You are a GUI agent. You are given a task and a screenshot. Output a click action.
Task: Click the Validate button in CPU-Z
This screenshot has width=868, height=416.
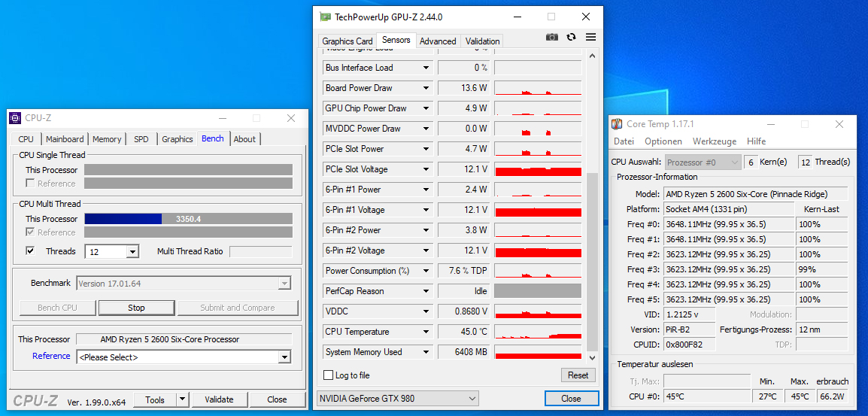pos(219,399)
